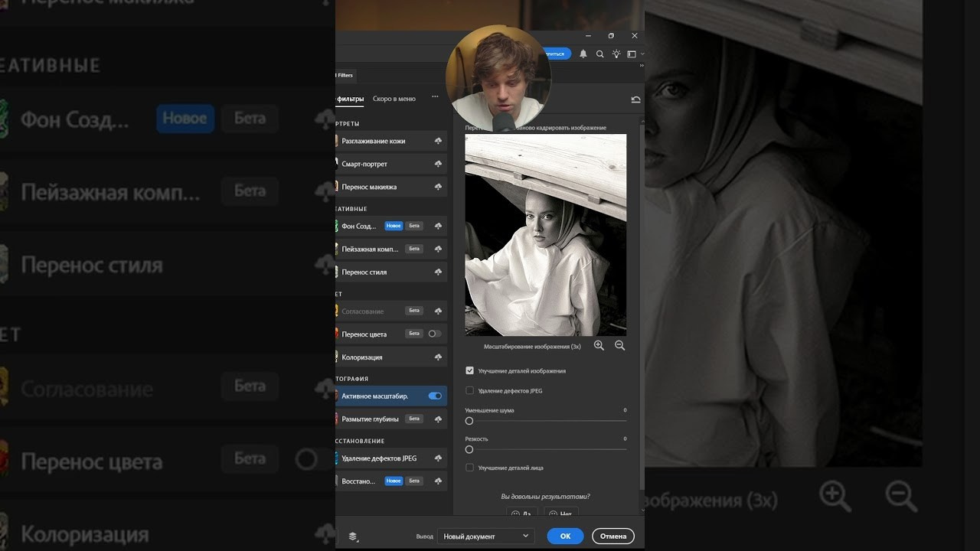Open the notifications bell icon
The width and height of the screenshot is (980, 551).
(583, 54)
